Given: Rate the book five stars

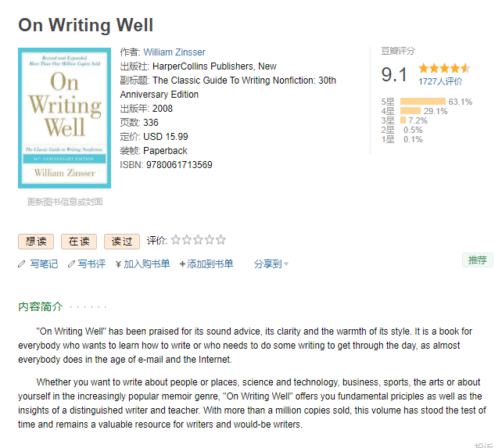Looking at the screenshot, I should (x=221, y=240).
